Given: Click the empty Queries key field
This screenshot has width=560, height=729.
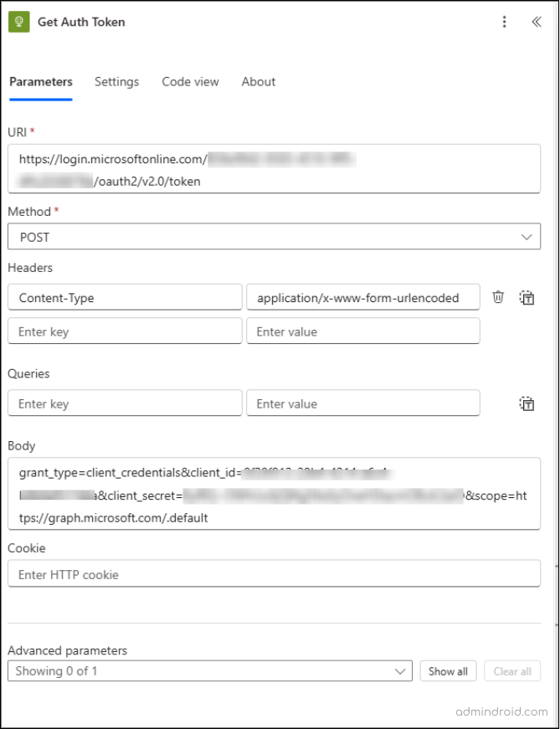Looking at the screenshot, I should tap(125, 403).
